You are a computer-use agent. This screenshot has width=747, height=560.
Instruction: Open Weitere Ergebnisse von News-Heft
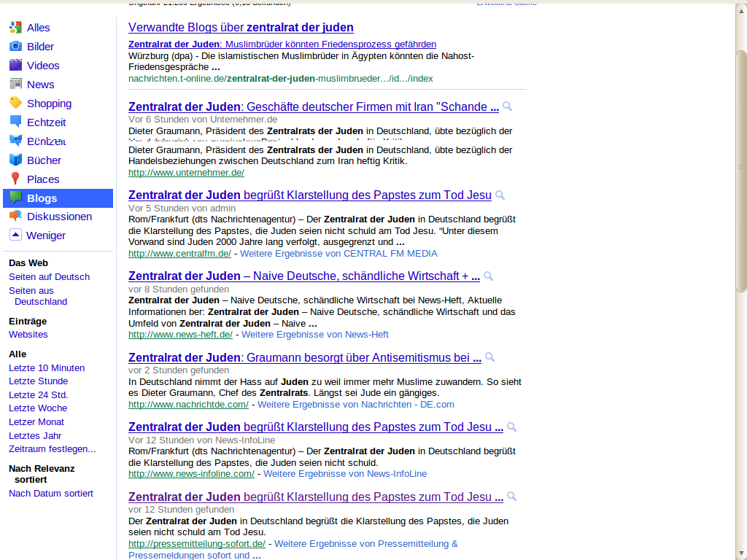315,334
